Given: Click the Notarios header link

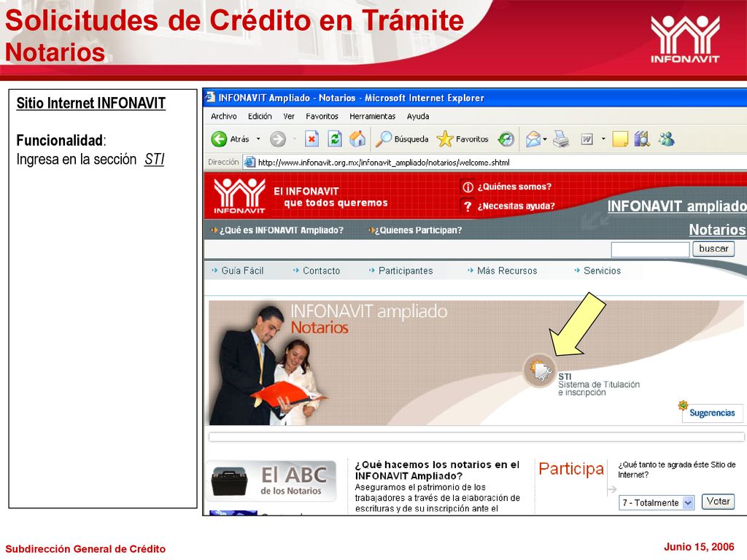Looking at the screenshot, I should (x=717, y=230).
